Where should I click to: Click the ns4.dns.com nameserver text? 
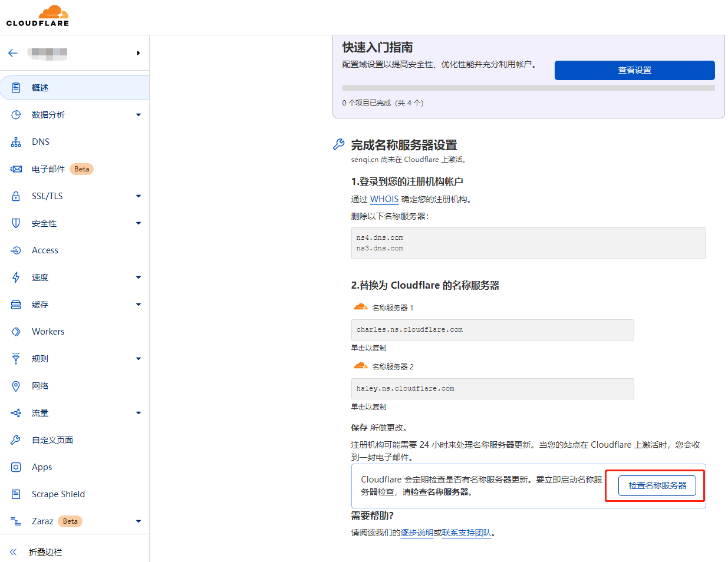point(380,238)
